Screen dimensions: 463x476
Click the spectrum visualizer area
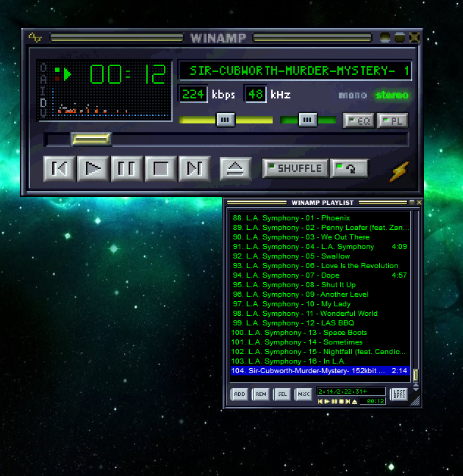tap(111, 101)
